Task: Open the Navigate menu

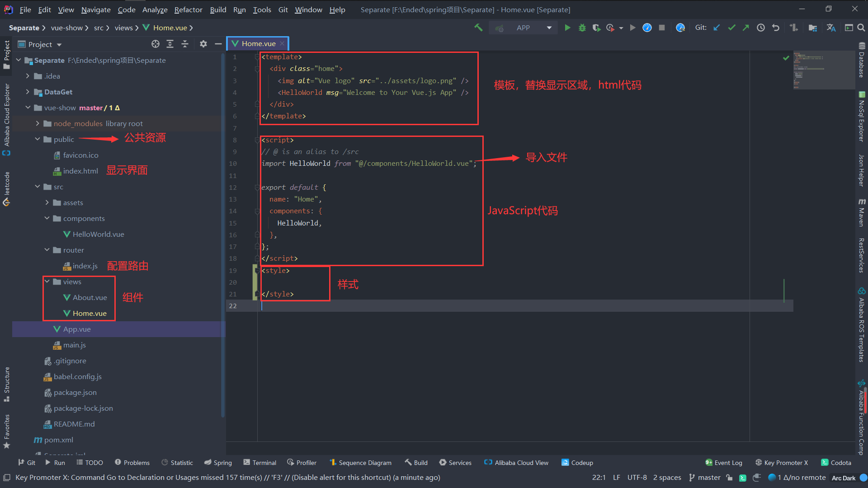Action: click(x=96, y=9)
